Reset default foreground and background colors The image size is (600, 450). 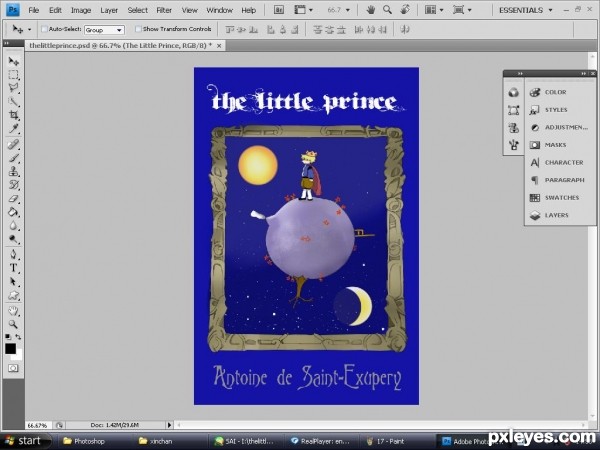(8, 337)
